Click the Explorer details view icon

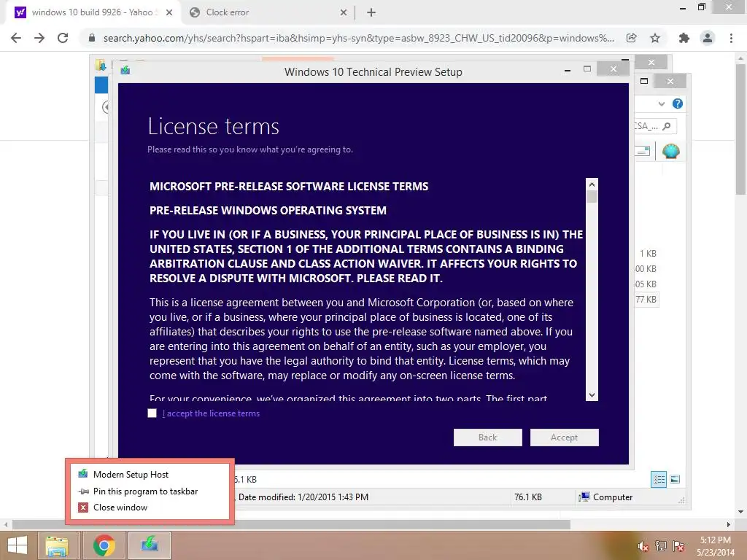pos(659,479)
